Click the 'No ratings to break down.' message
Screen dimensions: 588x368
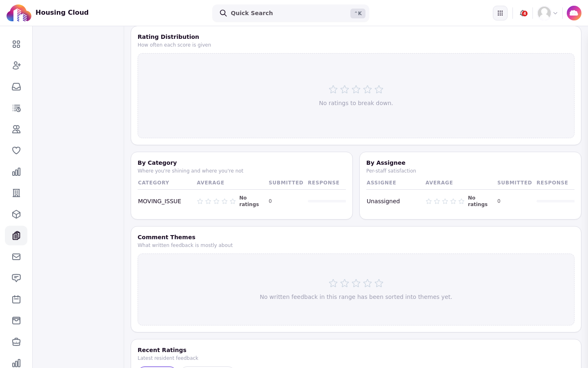pos(356,103)
